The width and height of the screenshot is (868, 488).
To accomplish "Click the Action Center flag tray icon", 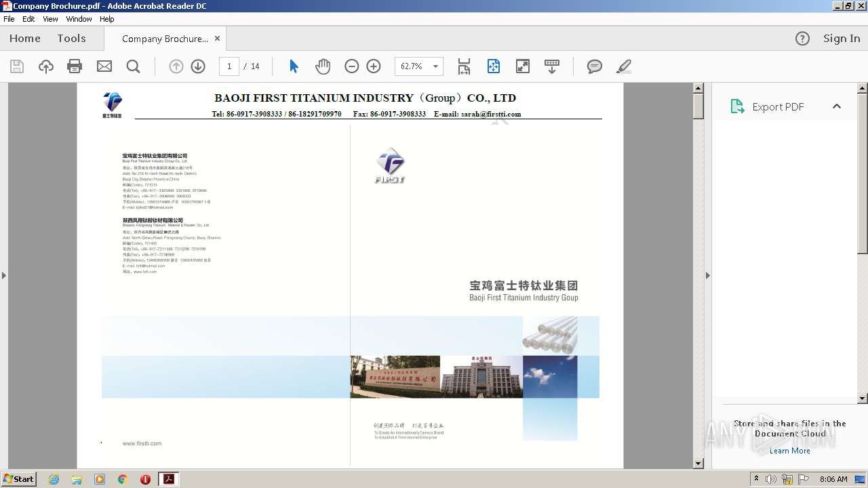I will click(x=804, y=479).
